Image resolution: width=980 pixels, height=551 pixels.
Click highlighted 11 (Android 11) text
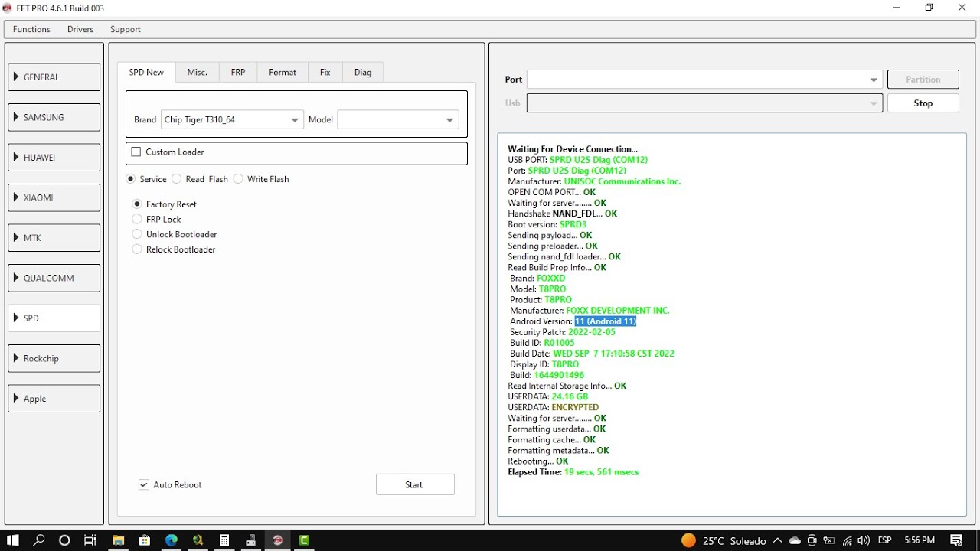(606, 321)
